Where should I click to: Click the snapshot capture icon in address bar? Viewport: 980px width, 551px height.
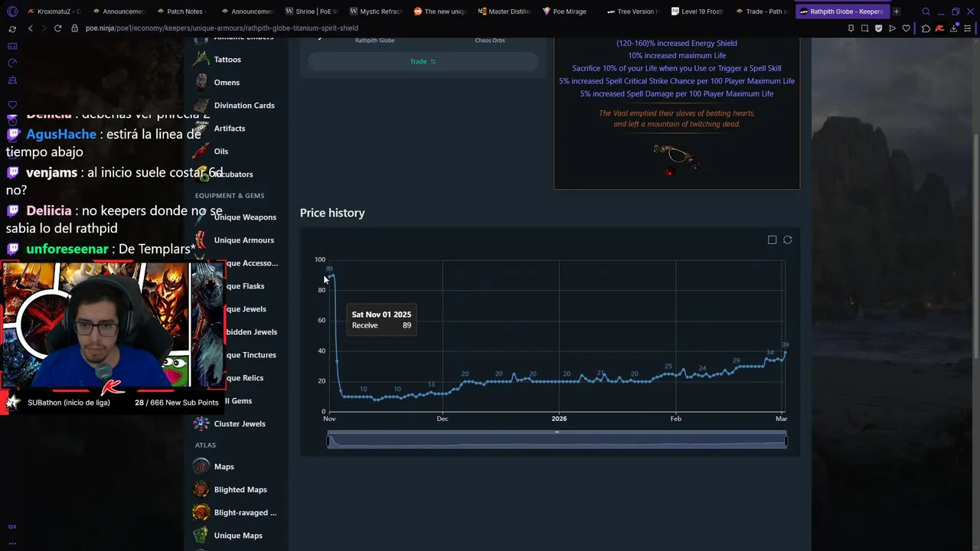click(864, 28)
